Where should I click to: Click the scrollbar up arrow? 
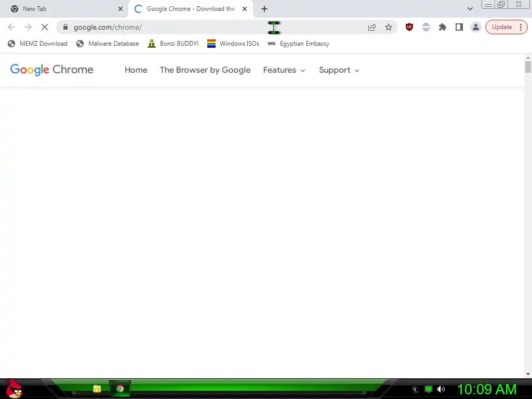[528, 58]
